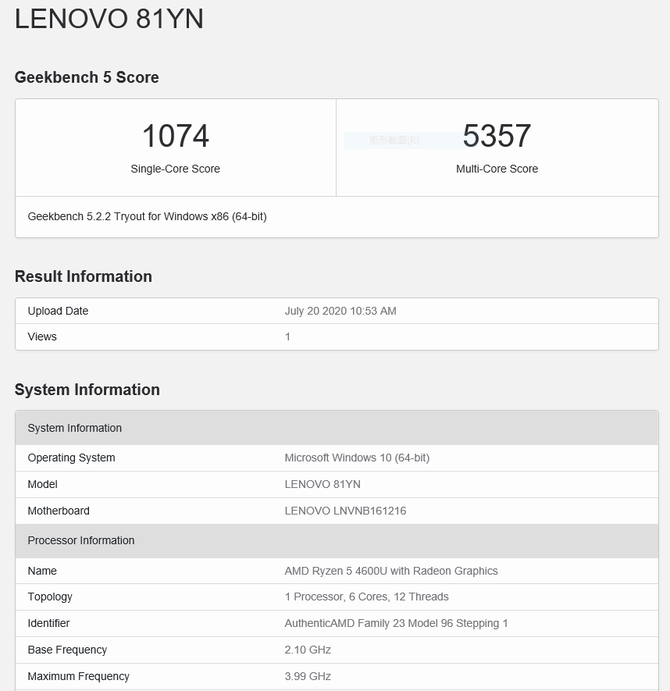Click the Operating System row label
Viewport: 670px width, 691px height.
[71, 458]
